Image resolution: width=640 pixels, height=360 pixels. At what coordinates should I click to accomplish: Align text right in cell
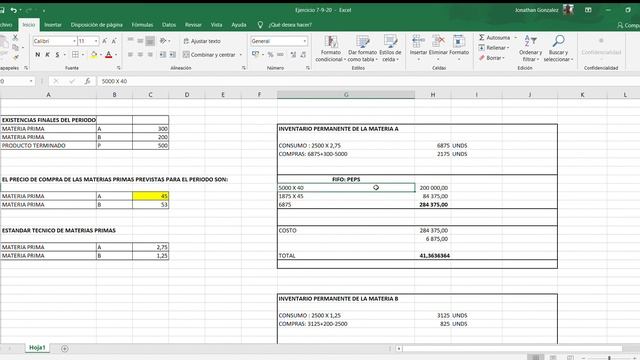pos(150,55)
